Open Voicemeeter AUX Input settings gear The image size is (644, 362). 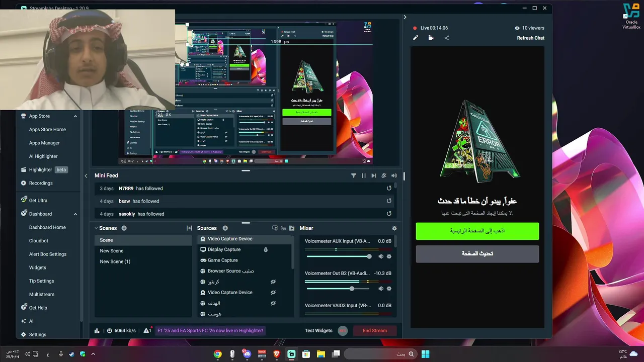(389, 256)
